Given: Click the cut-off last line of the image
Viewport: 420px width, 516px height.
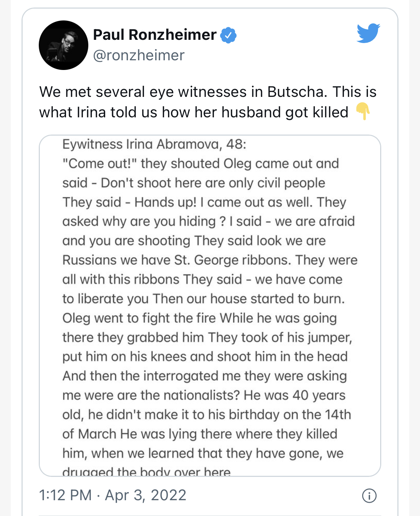Looking at the screenshot, I should click(x=146, y=471).
